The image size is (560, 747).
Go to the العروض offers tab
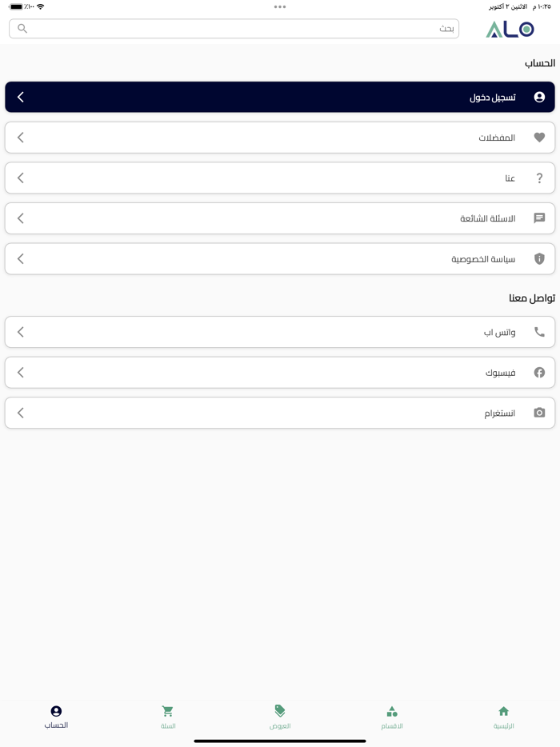tap(280, 717)
